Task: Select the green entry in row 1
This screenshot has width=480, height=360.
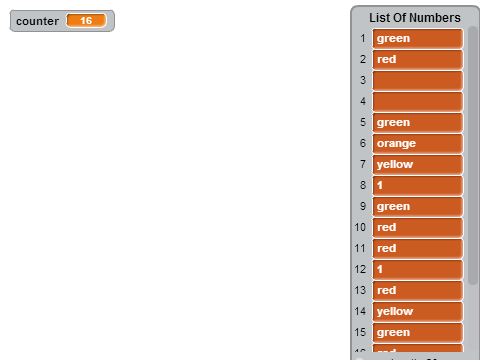Action: coord(418,39)
